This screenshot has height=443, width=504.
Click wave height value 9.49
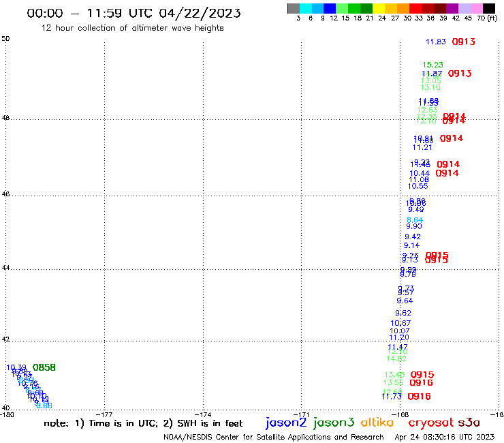tap(416, 210)
